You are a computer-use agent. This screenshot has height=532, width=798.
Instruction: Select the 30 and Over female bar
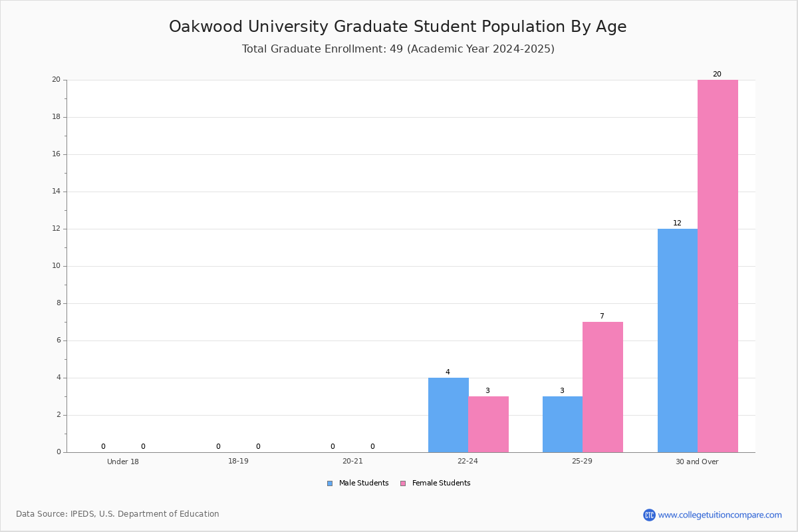pyautogui.click(x=718, y=266)
